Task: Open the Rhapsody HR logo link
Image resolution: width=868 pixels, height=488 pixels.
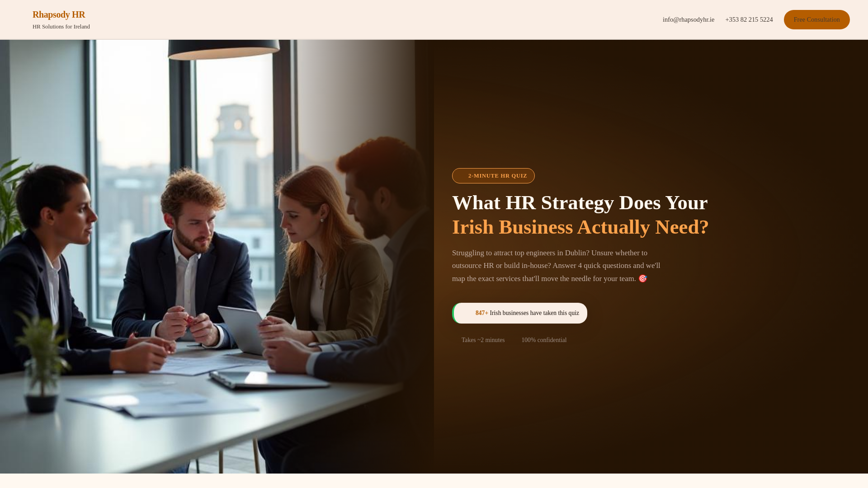Action: pyautogui.click(x=59, y=14)
